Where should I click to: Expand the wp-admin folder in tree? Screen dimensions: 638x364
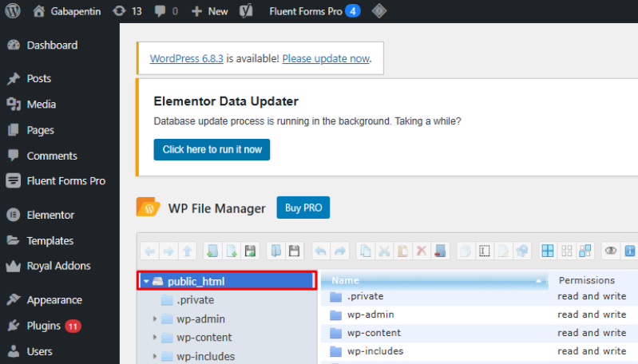(155, 318)
